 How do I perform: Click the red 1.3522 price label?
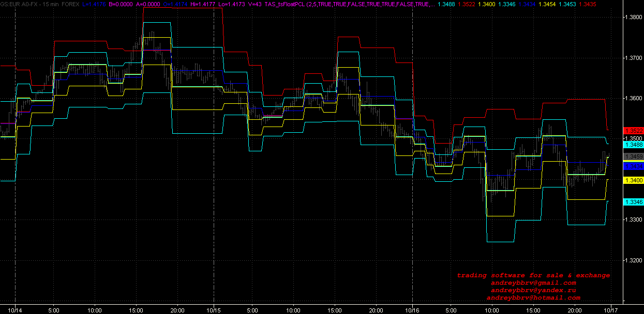click(633, 131)
